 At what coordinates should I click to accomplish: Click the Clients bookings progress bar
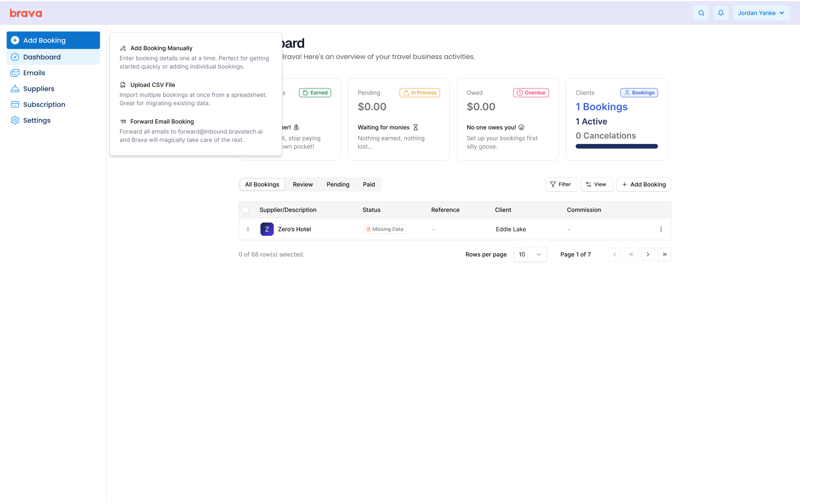[616, 146]
